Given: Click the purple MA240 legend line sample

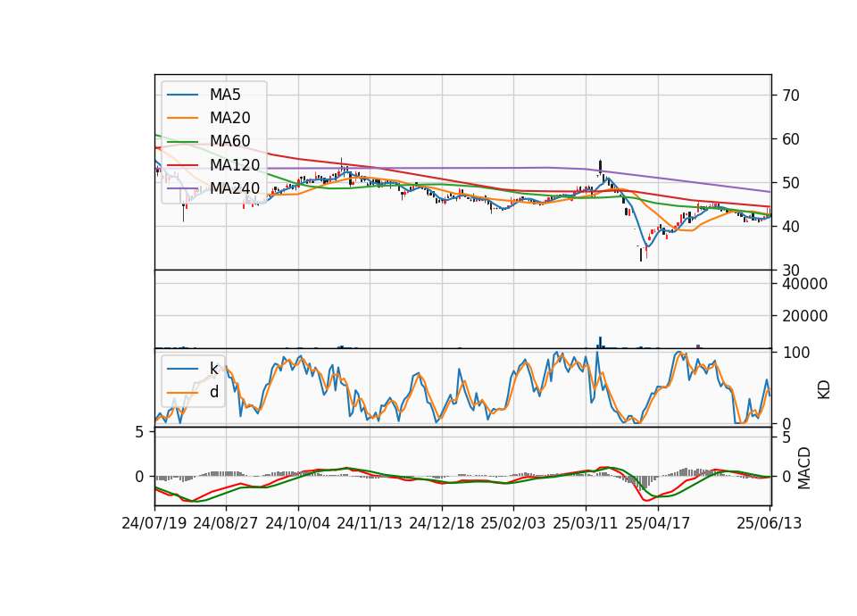Looking at the screenshot, I should coord(182,188).
